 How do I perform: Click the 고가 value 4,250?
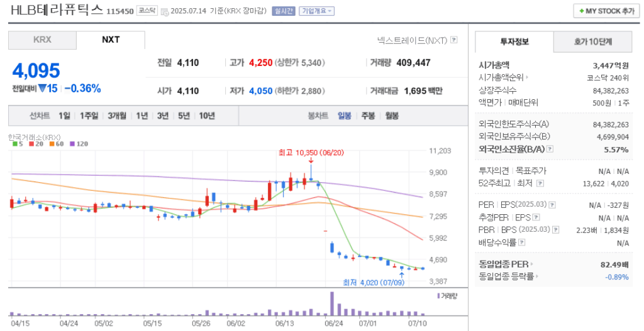[261, 63]
